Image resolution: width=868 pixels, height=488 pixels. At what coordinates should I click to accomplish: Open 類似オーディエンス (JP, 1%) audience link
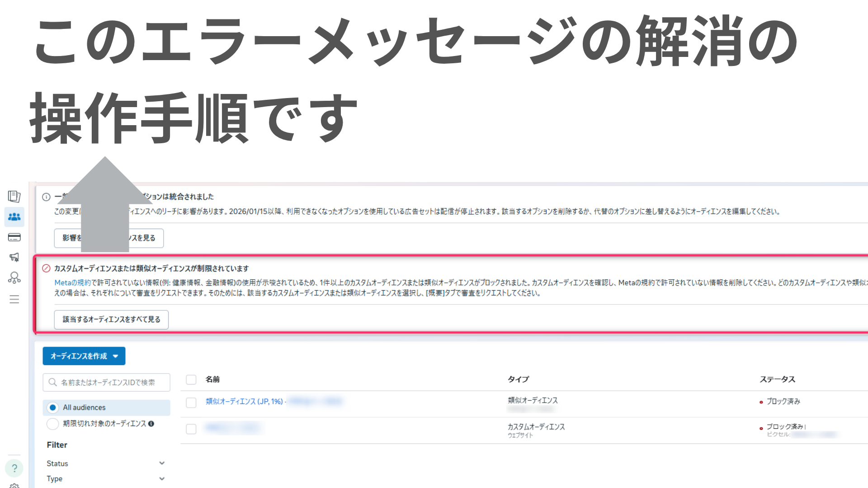tap(244, 401)
